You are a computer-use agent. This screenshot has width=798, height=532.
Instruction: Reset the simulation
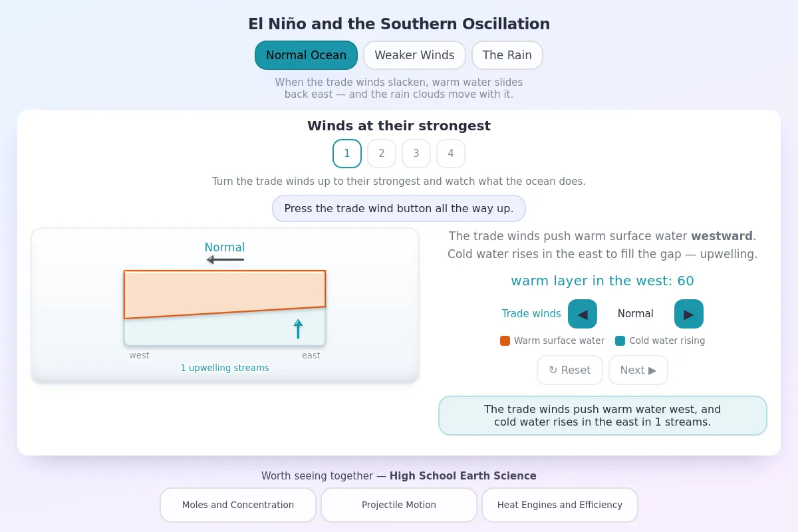570,370
